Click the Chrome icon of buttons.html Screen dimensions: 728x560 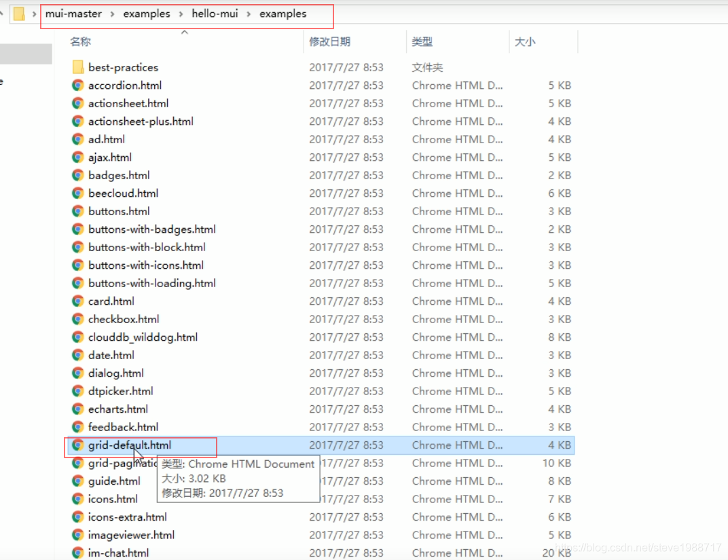tap(78, 211)
